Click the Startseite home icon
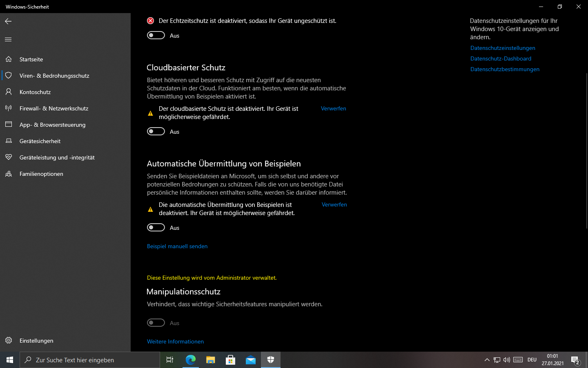Viewport: 588px width, 368px height. pos(9,59)
